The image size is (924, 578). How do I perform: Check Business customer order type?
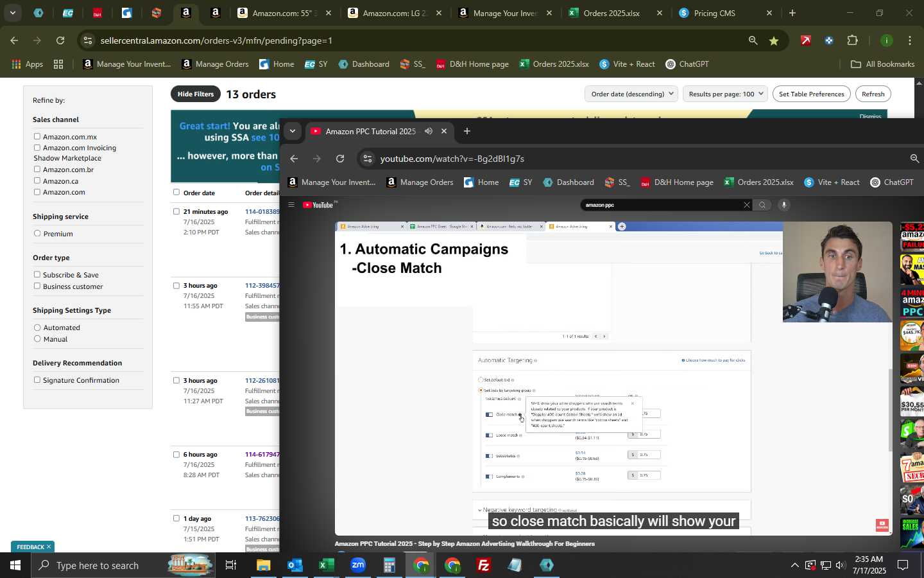point(37,286)
